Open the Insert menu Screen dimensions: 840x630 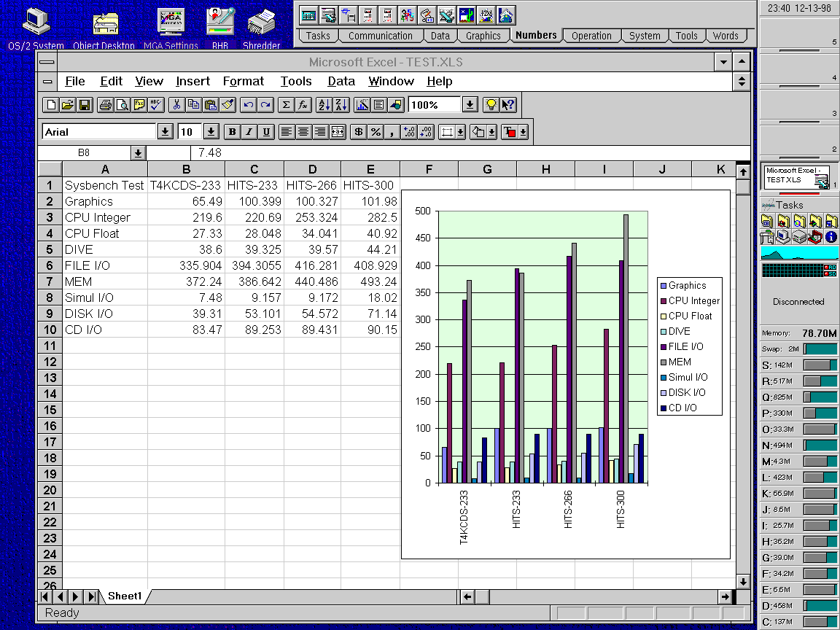pos(192,82)
